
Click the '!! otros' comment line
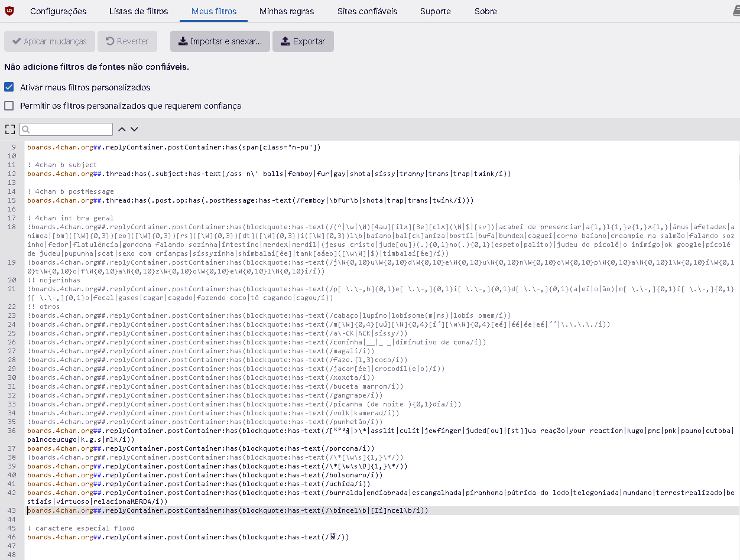click(x=44, y=307)
